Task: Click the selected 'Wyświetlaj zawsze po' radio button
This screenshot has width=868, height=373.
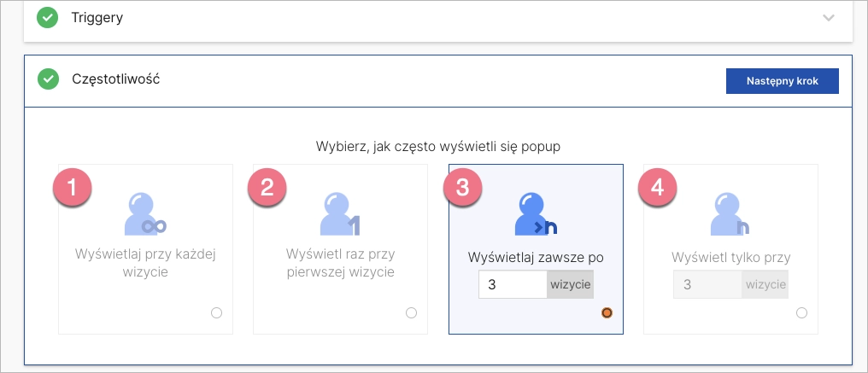Action: click(x=607, y=313)
